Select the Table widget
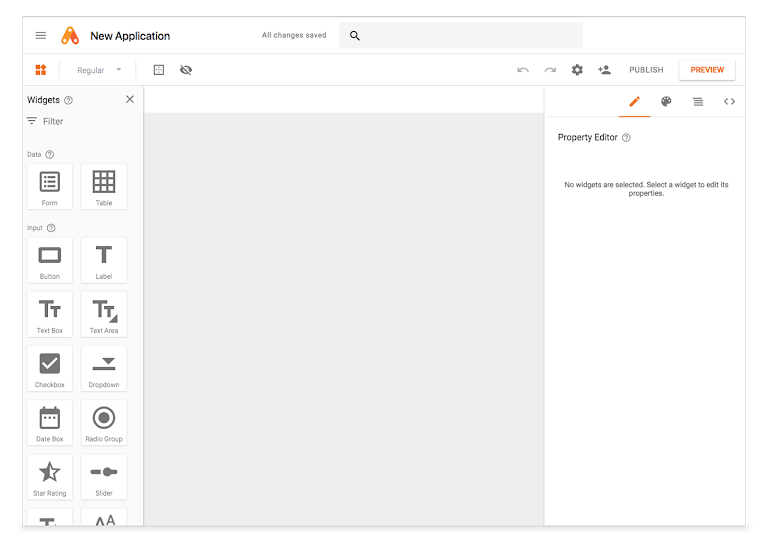Screen dimensions: 768x544 [x=104, y=187]
